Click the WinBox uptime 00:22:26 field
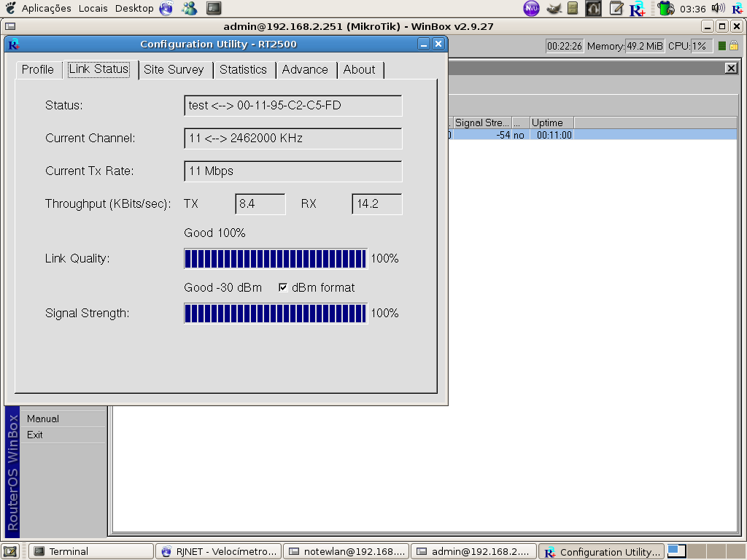Viewport: 747px width, 560px height. tap(565, 46)
